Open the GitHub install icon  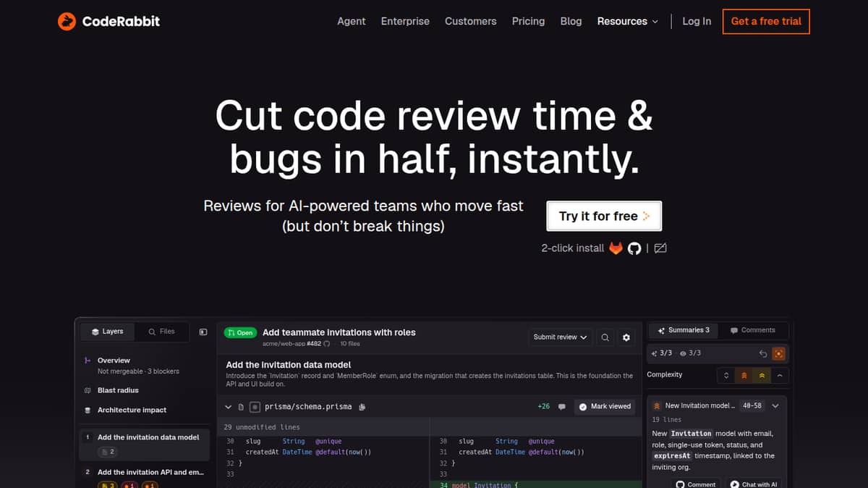tap(634, 248)
